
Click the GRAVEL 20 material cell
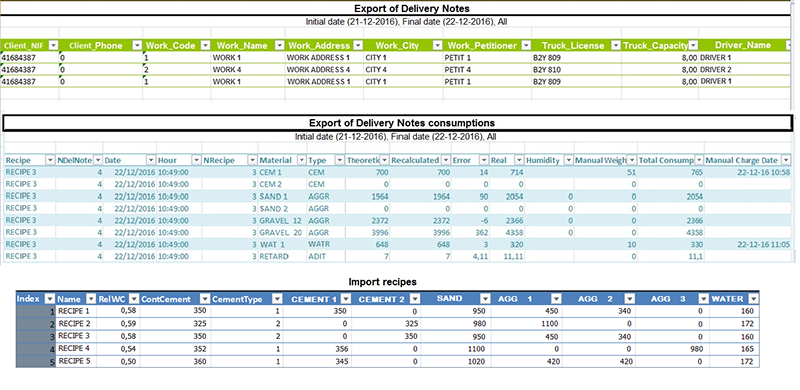point(281,232)
